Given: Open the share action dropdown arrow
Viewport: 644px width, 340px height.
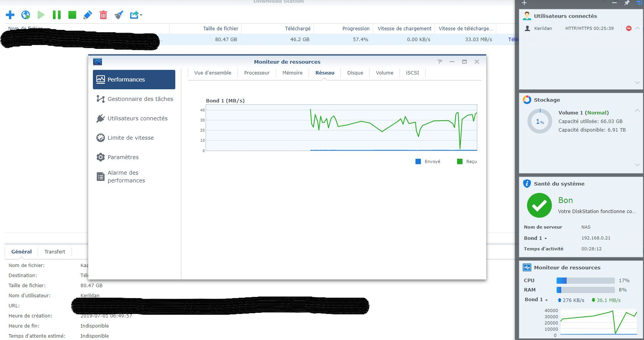Looking at the screenshot, I should (x=141, y=16).
